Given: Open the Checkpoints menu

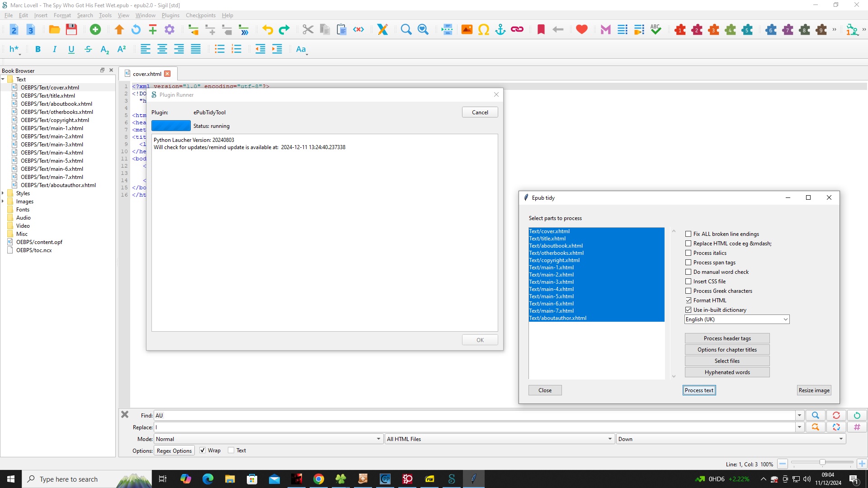Looking at the screenshot, I should click(x=200, y=15).
